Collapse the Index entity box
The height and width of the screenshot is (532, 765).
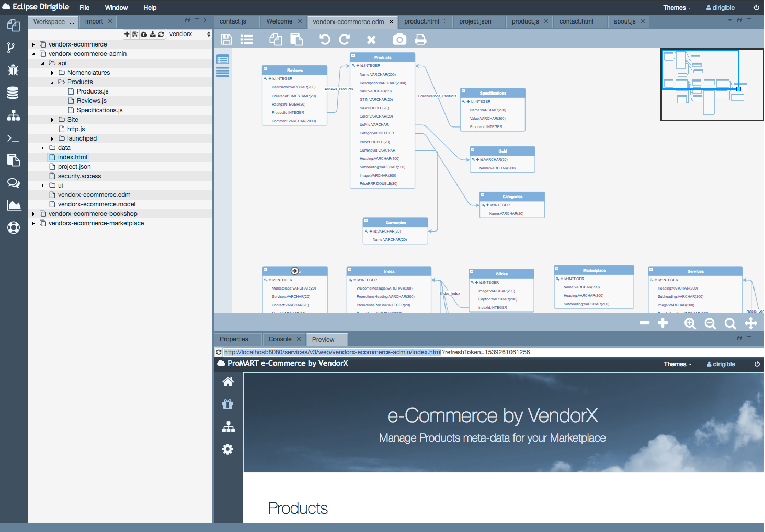pyautogui.click(x=350, y=269)
